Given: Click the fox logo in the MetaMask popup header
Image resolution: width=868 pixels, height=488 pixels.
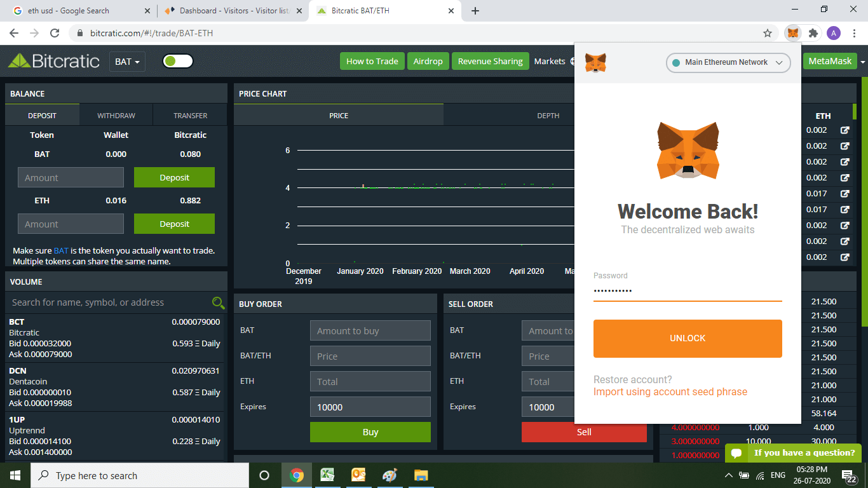Looking at the screenshot, I should click(595, 62).
